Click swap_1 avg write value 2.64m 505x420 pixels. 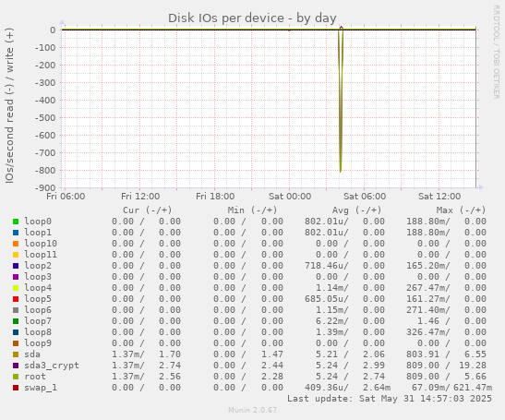point(377,388)
